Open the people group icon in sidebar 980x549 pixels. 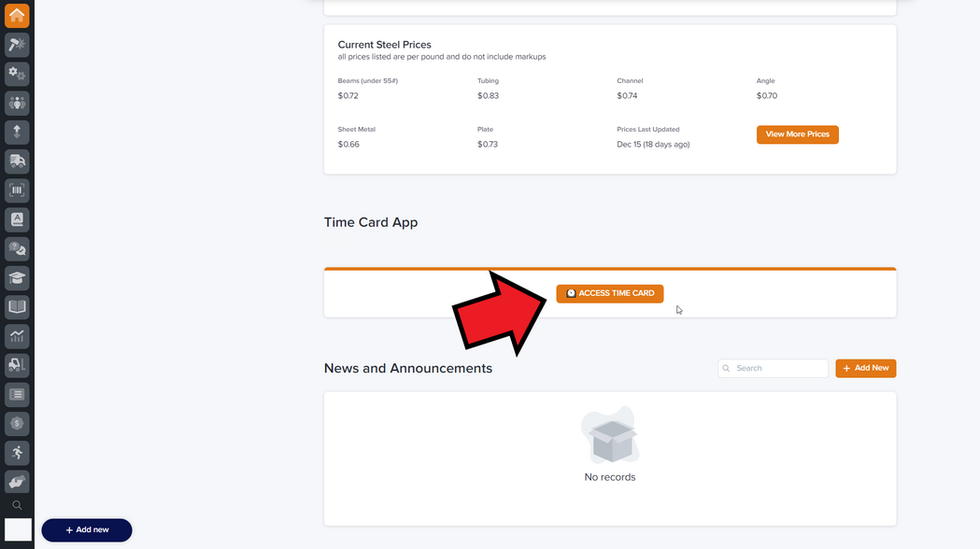pos(17,103)
